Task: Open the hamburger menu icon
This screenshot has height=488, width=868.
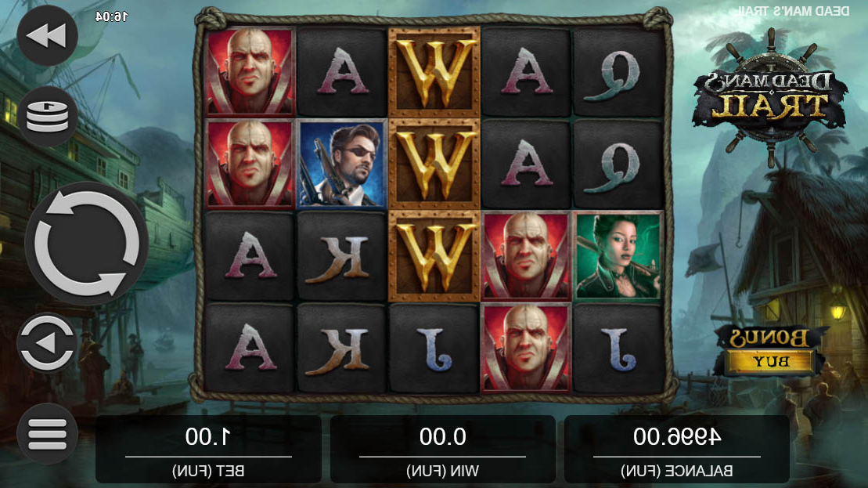Action: coord(47,434)
